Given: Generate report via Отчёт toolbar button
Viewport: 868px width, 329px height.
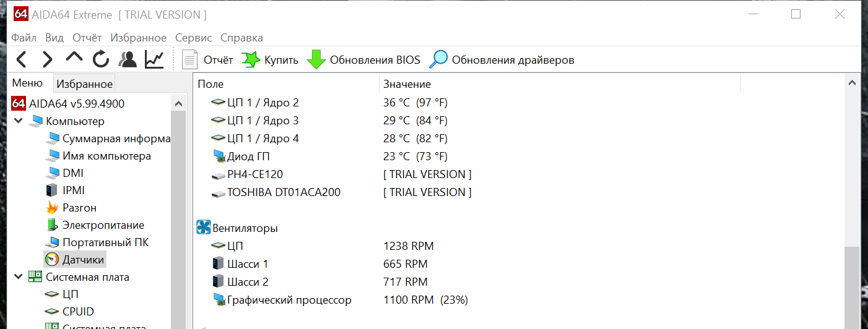Looking at the screenshot, I should pyautogui.click(x=207, y=60).
